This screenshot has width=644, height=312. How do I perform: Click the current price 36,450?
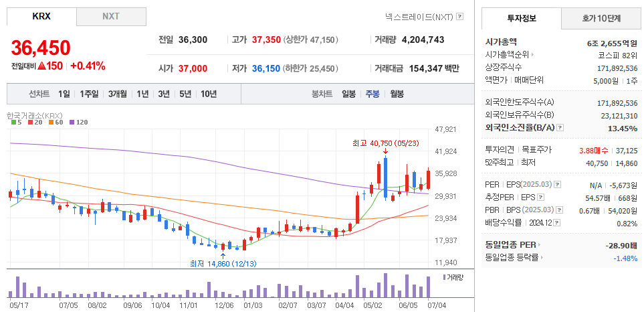[x=41, y=48]
